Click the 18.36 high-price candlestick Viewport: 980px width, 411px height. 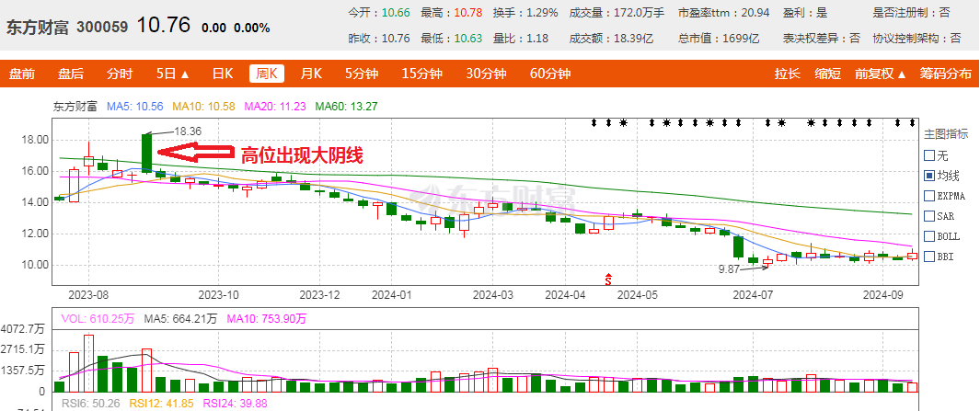click(146, 153)
